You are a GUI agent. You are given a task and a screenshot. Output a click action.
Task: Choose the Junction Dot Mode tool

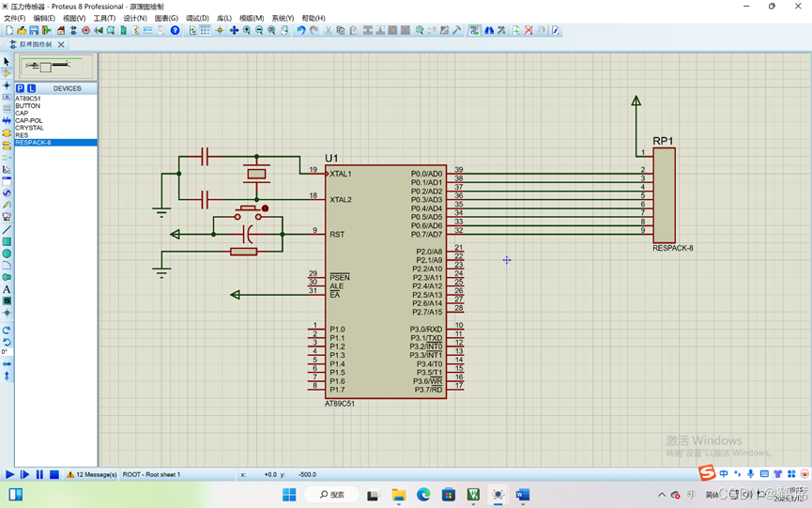(x=7, y=85)
